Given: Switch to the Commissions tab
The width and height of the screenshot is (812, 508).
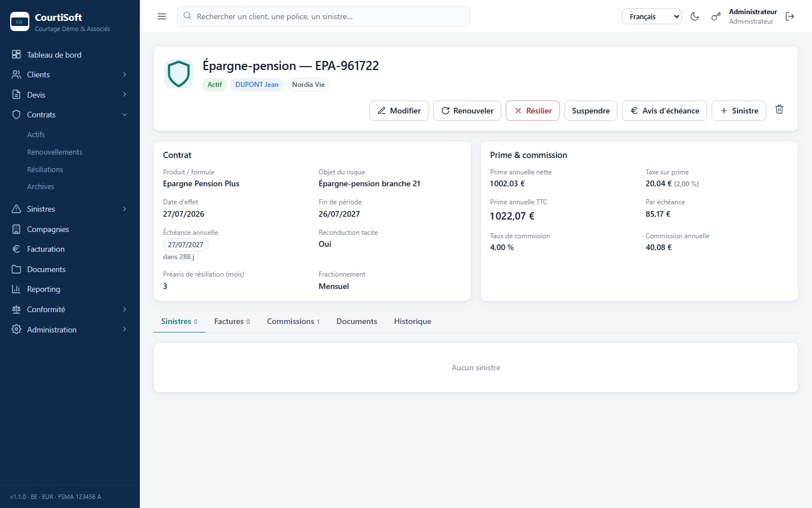Looking at the screenshot, I should 293,321.
